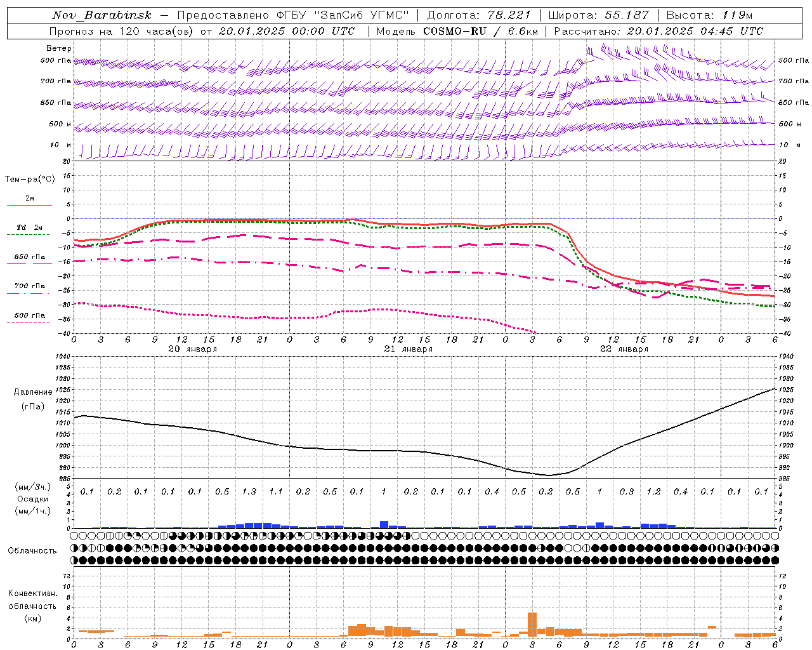Screen dimensions: 812x650
Task: Click the model label 'COSMO-RU / 6.6км'
Action: [480, 31]
